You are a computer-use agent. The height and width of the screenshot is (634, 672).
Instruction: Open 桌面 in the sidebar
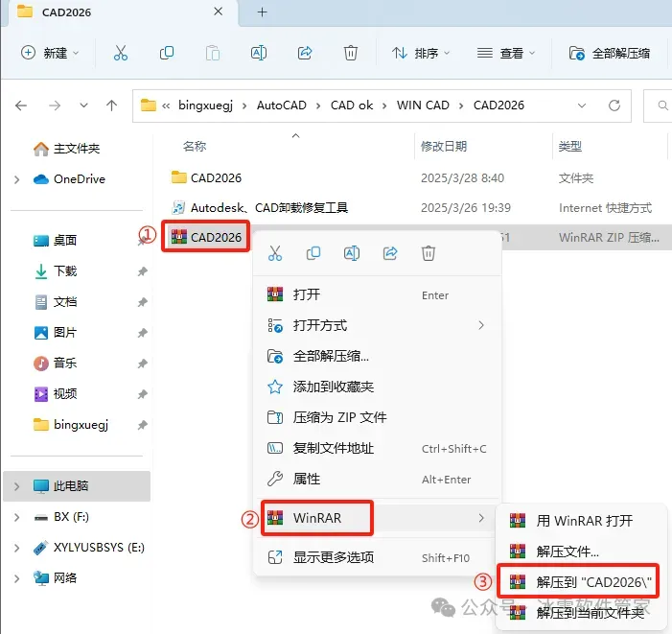(x=55, y=241)
